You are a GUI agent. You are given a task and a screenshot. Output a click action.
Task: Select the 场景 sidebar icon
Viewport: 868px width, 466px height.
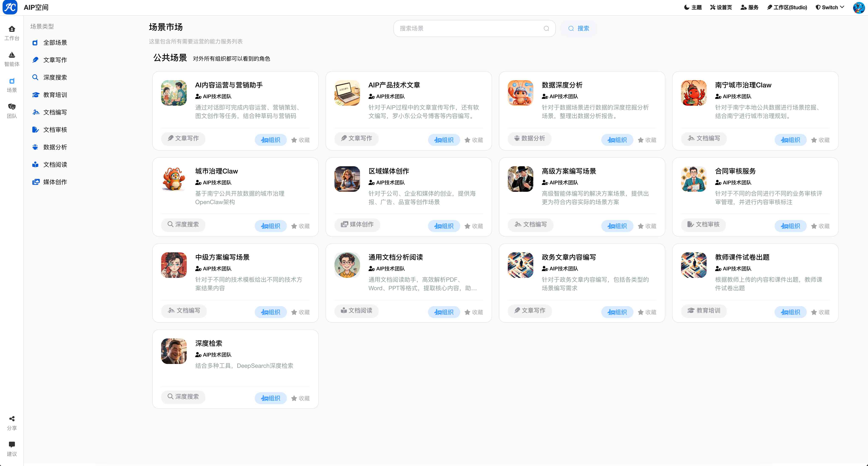point(12,81)
